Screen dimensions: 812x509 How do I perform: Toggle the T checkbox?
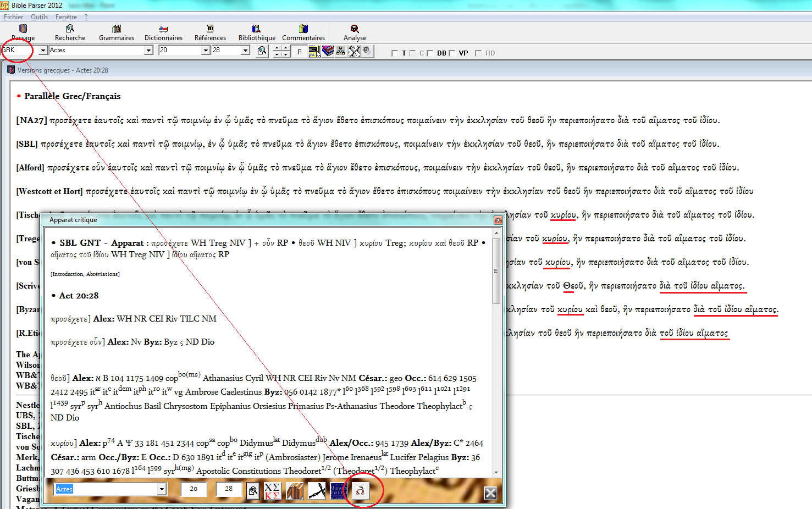tap(394, 53)
